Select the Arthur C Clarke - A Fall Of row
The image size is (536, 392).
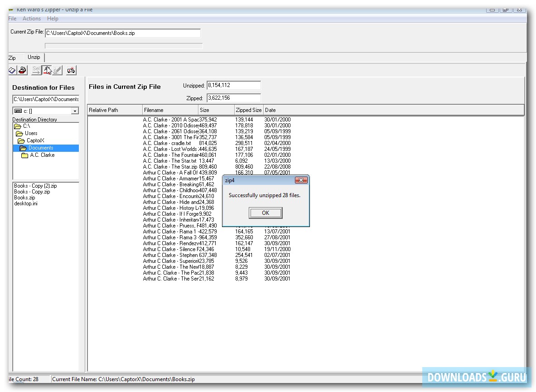217,173
